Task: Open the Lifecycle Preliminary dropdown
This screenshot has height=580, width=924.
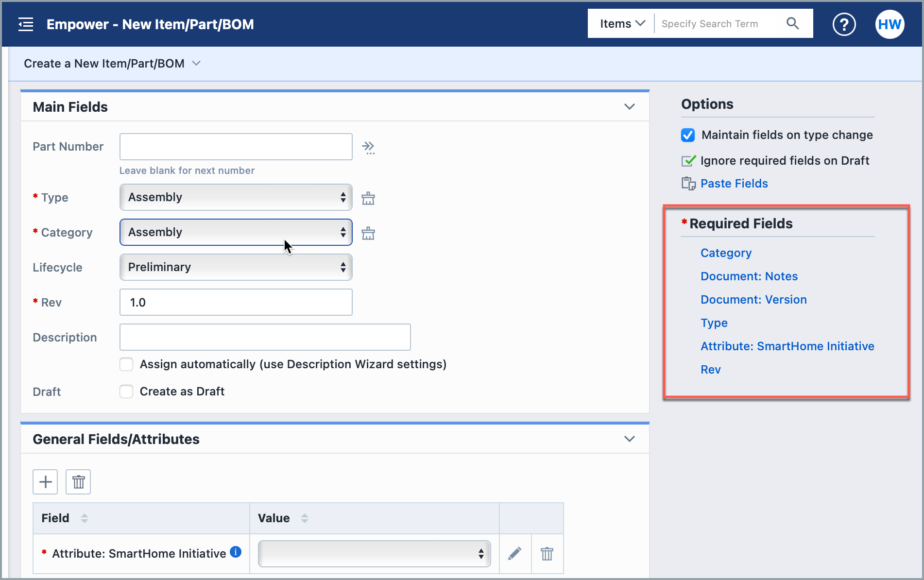Action: [236, 267]
